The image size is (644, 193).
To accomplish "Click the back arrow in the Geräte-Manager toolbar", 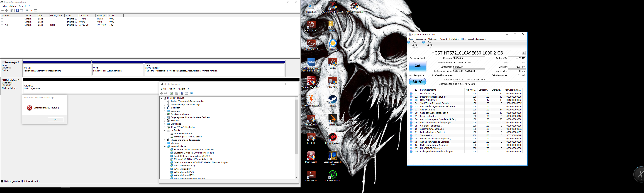I will (x=162, y=93).
